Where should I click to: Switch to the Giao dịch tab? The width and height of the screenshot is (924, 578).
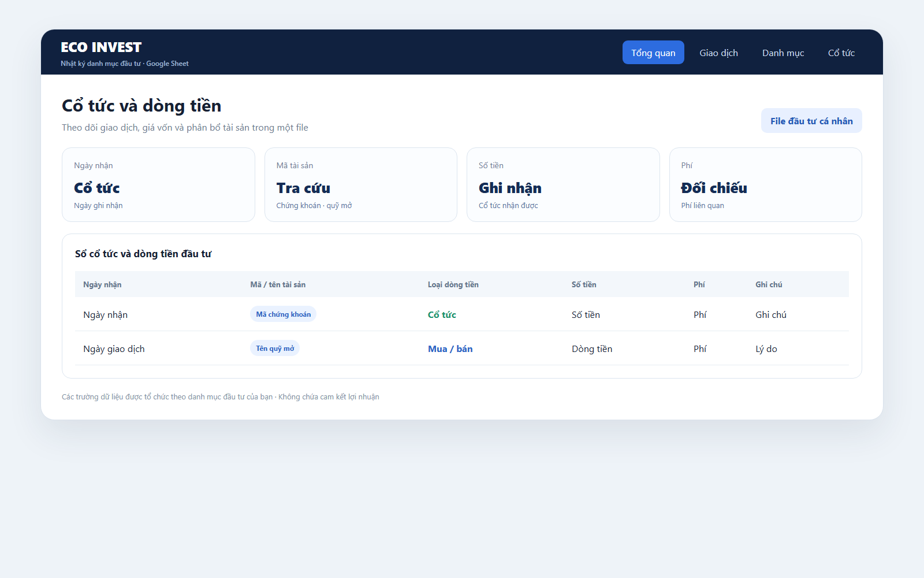click(x=718, y=53)
